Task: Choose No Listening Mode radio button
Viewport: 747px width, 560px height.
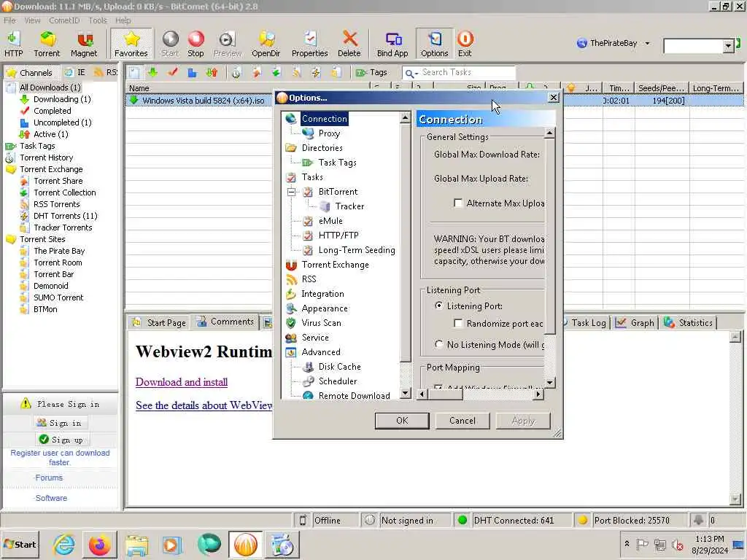Action: point(438,344)
